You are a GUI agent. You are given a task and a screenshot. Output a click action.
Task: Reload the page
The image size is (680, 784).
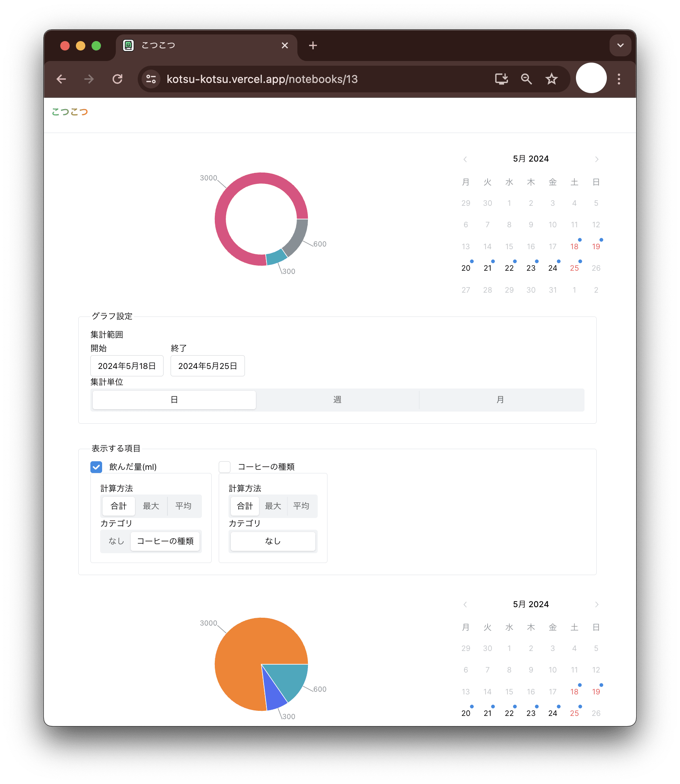point(117,79)
